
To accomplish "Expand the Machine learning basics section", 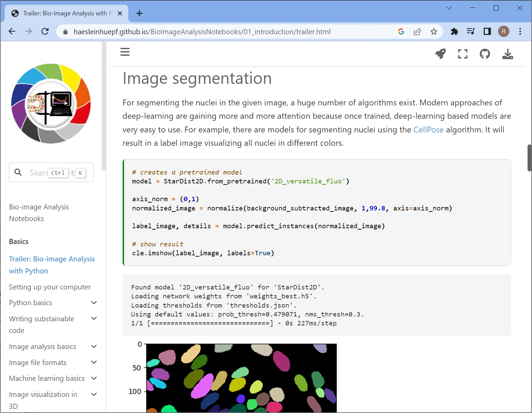I will 94,378.
